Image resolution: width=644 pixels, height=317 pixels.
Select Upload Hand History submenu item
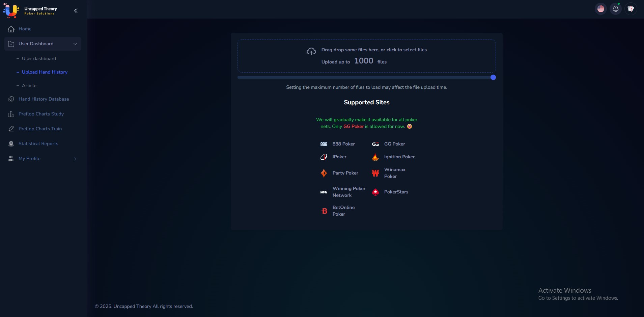[x=45, y=72]
